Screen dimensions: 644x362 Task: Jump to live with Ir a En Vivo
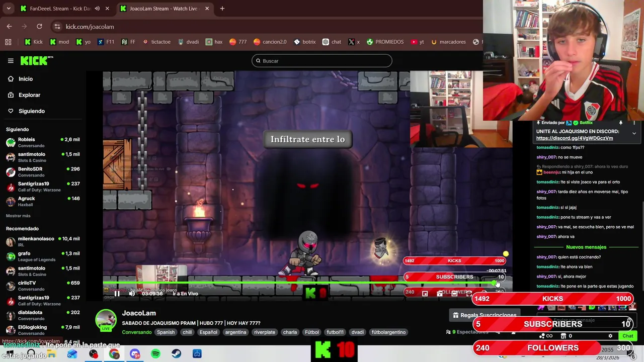(x=185, y=294)
